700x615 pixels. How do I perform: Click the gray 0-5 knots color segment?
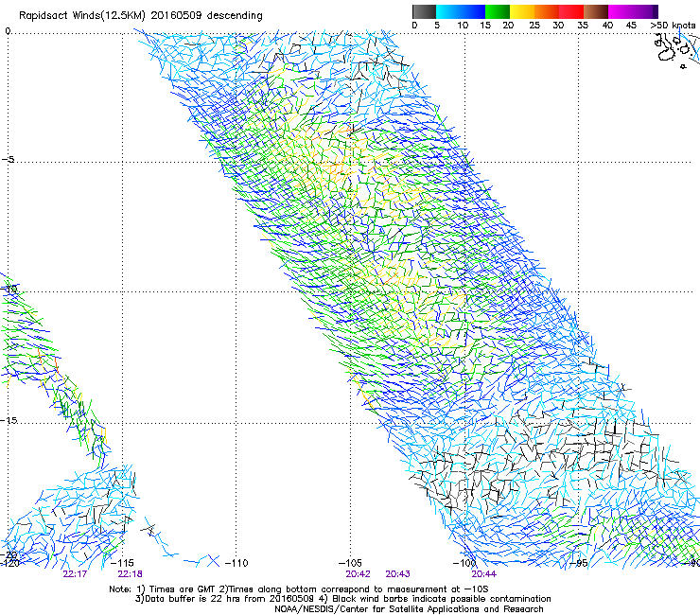tap(424, 11)
